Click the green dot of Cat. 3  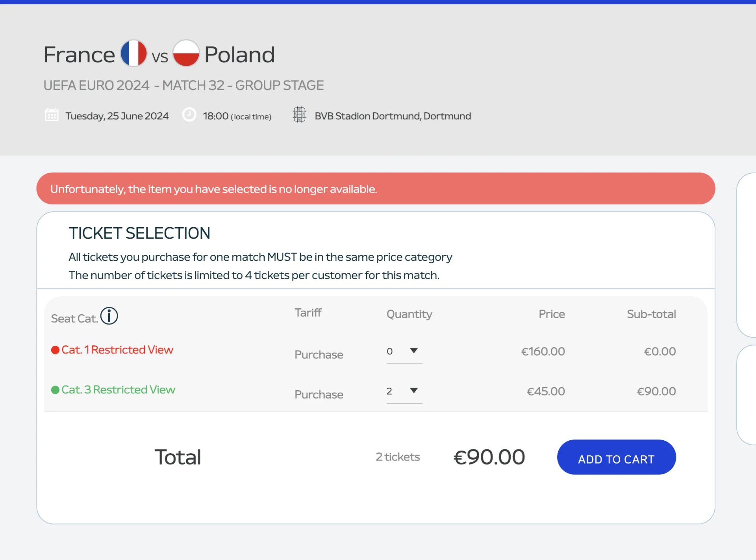pos(55,389)
